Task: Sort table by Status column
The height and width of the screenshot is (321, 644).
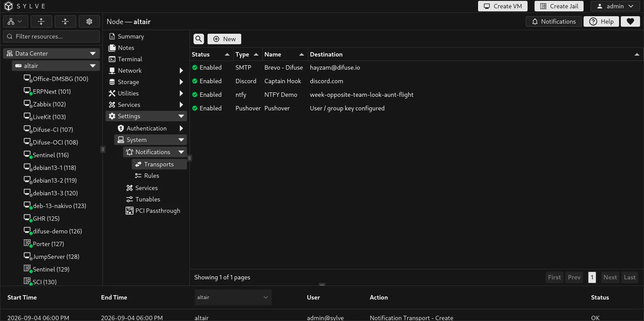Action: 211,54
